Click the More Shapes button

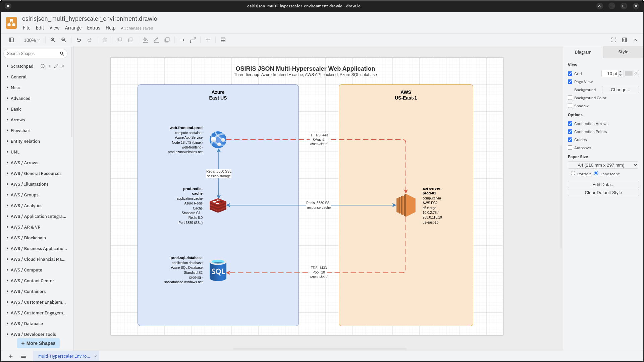[x=38, y=343]
